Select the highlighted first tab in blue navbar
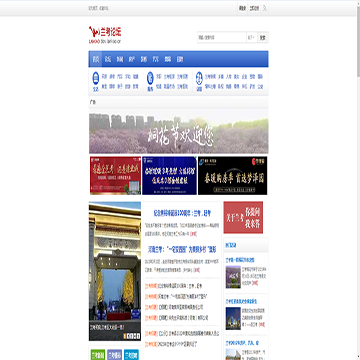Viewport: 360px width, 360px height. pyautogui.click(x=96, y=59)
